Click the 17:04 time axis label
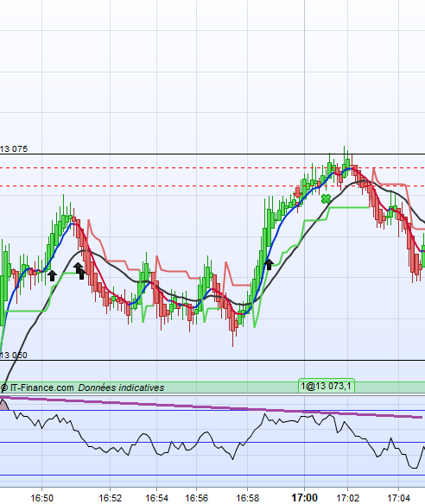Screen dimensions: 425x504 (398, 498)
